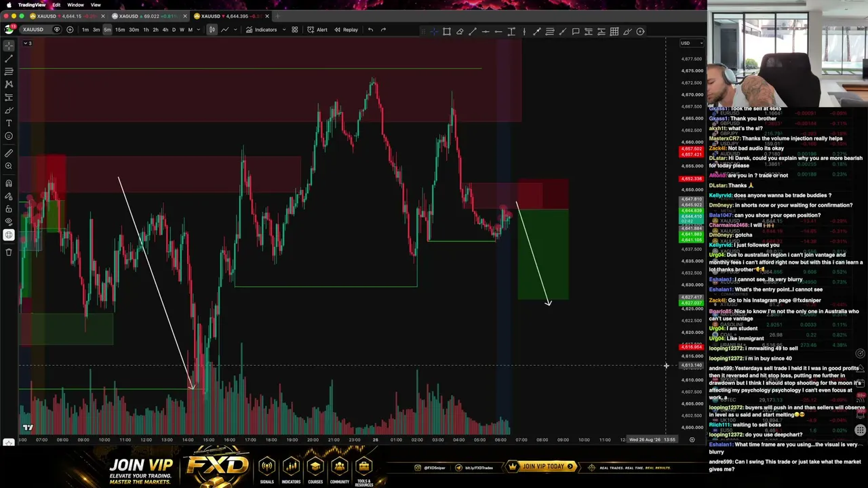Select the rectangle tool in the favorites toolbar
The height and width of the screenshot is (488, 868).
447,31
